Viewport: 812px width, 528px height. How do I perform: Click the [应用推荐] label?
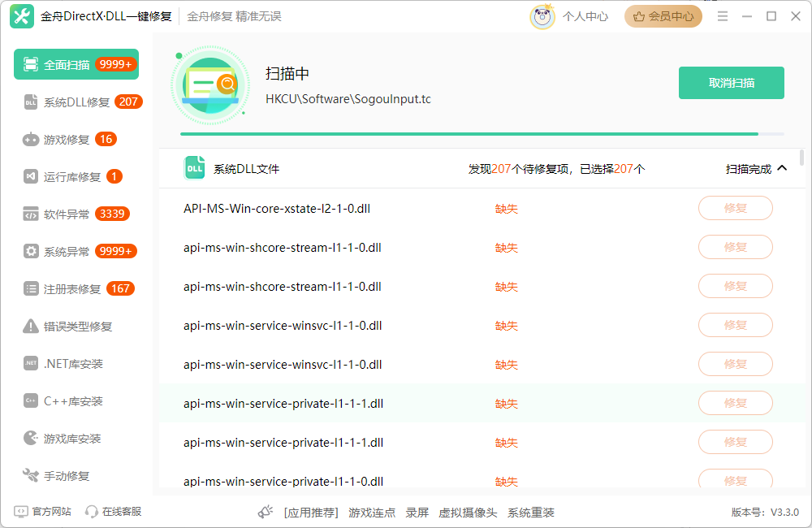pyautogui.click(x=311, y=513)
